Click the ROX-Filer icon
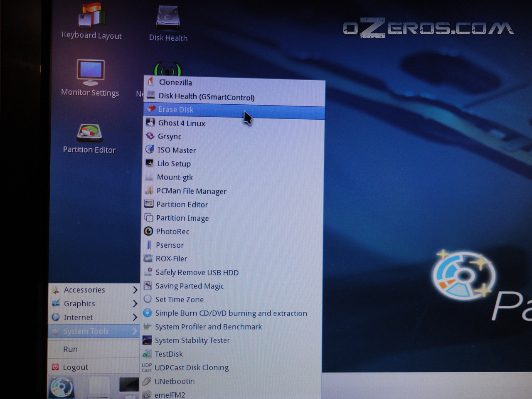Screen dimensions: 532x399 point(148,258)
